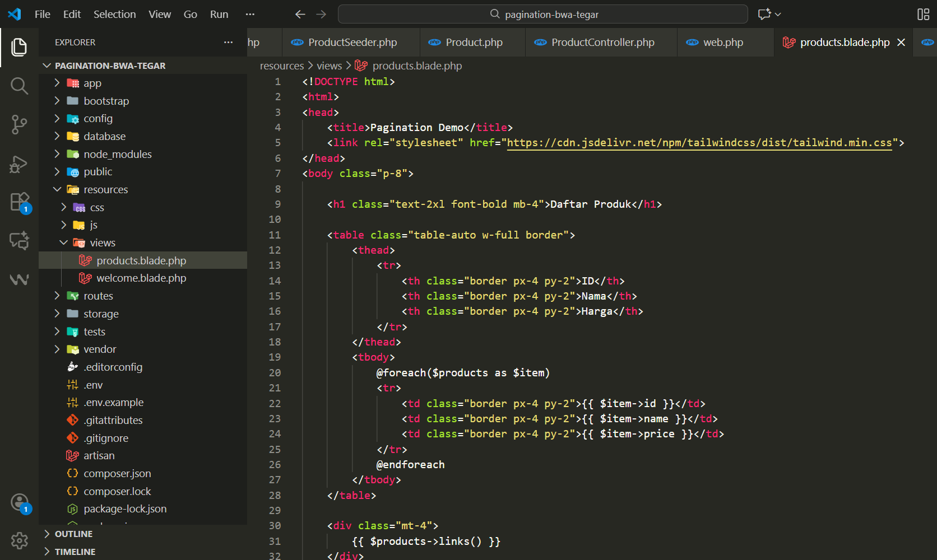Open the Search view in activity bar
The image size is (937, 560).
click(19, 86)
